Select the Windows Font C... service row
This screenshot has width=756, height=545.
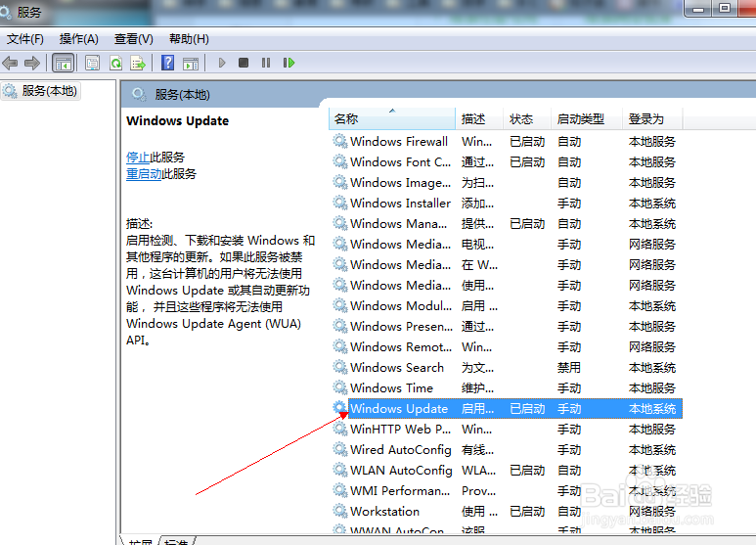506,162
